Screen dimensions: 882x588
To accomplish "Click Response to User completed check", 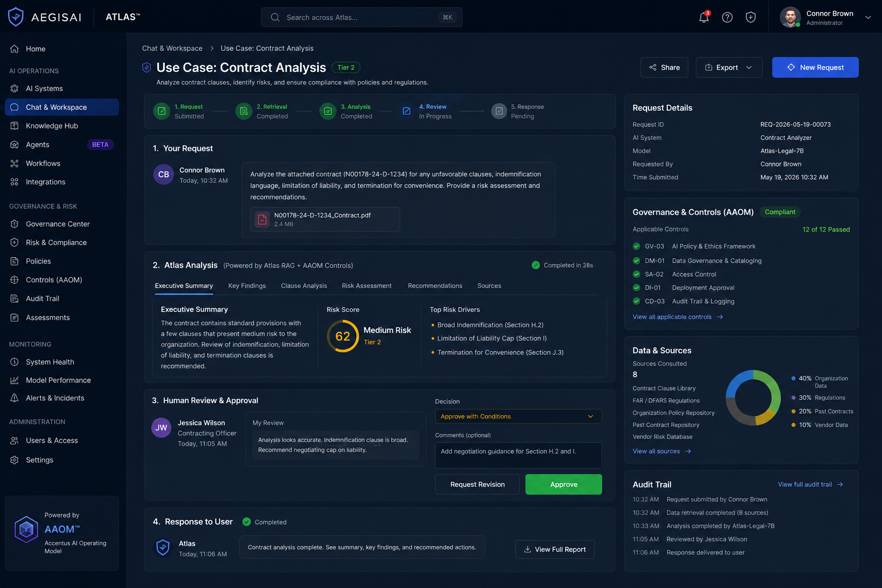I will [247, 522].
